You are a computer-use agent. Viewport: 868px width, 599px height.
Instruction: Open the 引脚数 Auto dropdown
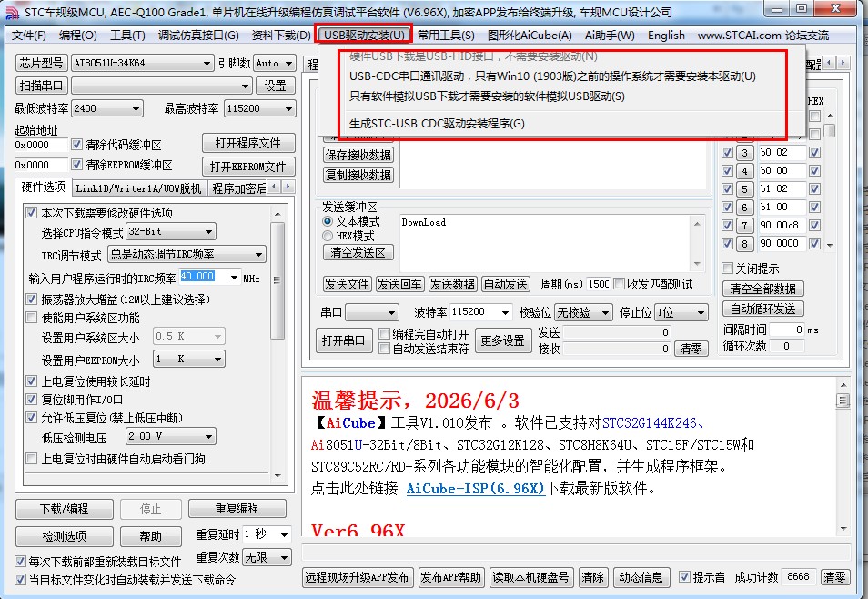click(x=288, y=63)
